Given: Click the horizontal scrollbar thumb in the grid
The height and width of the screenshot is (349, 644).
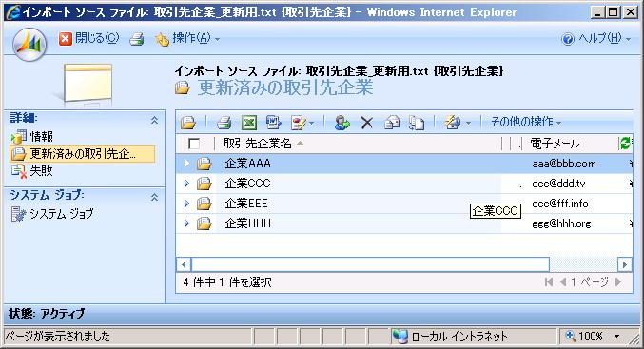Looking at the screenshot, I should [x=370, y=264].
